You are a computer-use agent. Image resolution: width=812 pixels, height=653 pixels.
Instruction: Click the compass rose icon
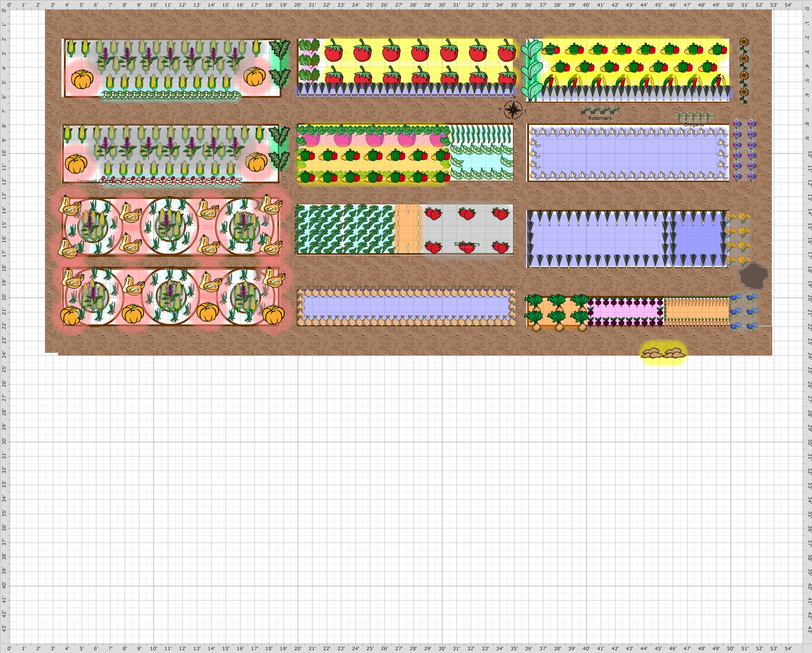(513, 110)
